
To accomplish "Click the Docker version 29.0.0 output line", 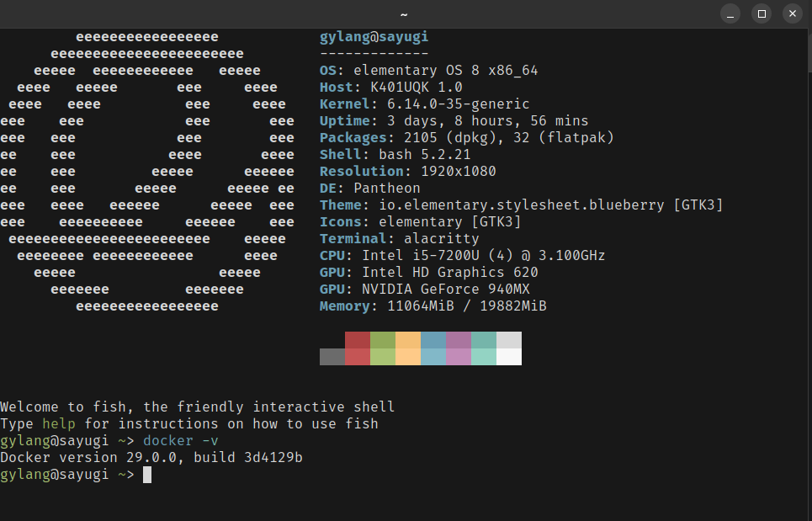I will pos(151,458).
